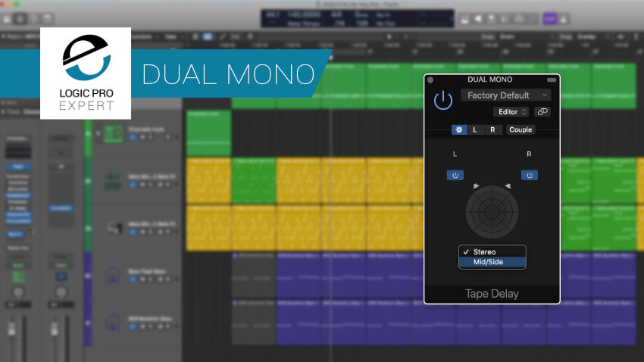Select the gear configuration tab

point(459,130)
